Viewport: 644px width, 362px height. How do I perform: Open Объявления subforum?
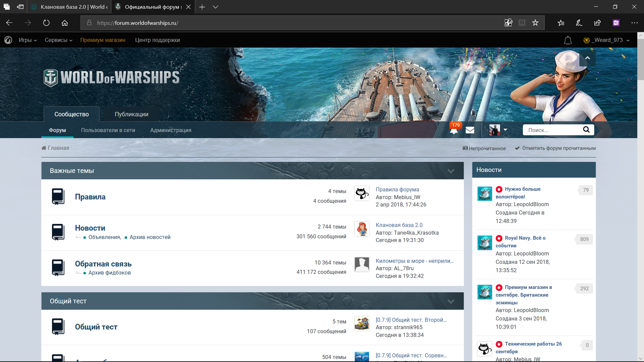104,237
